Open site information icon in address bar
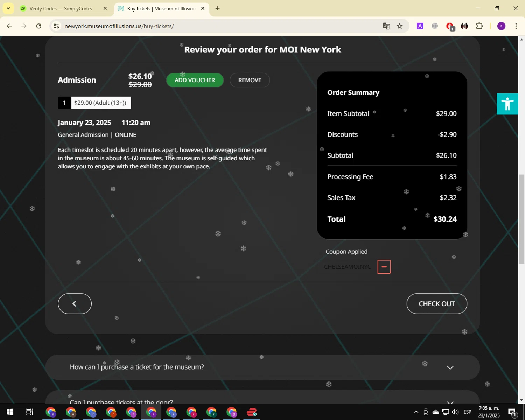 tap(56, 26)
